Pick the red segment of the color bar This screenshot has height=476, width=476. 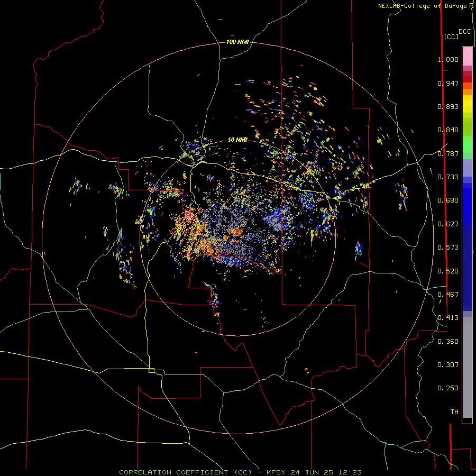pyautogui.click(x=467, y=79)
